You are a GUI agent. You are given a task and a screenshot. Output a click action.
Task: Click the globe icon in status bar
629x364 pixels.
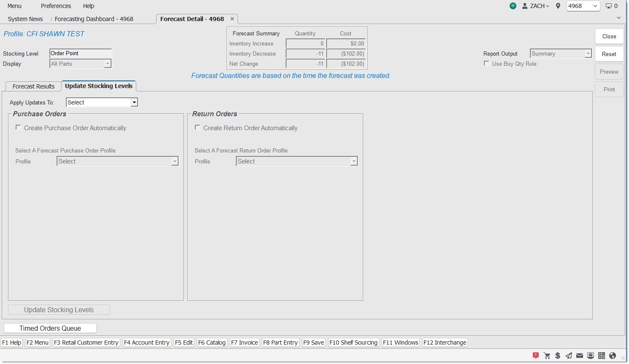613,356
